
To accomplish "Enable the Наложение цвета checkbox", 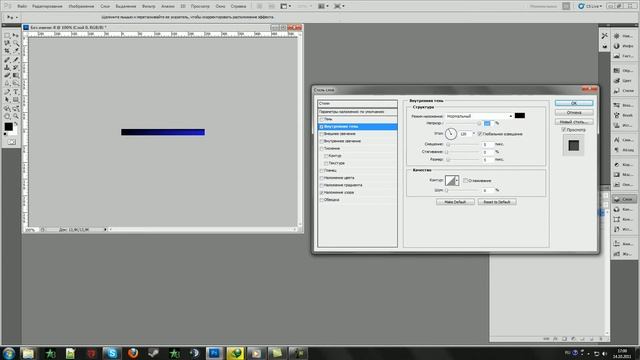I will pyautogui.click(x=321, y=178).
